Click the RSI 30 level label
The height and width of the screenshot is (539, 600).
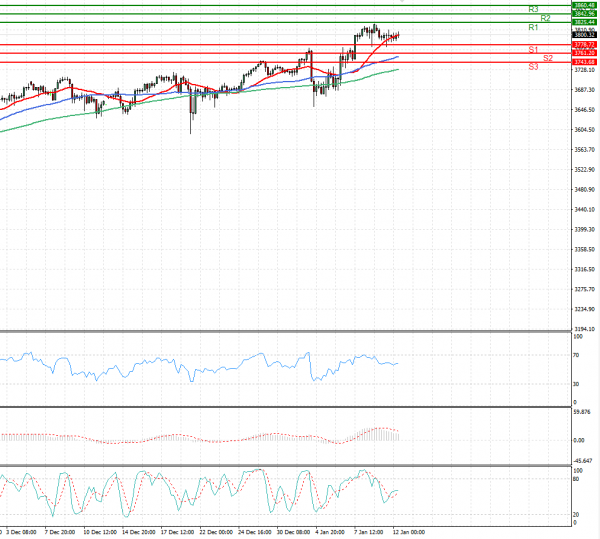point(576,384)
